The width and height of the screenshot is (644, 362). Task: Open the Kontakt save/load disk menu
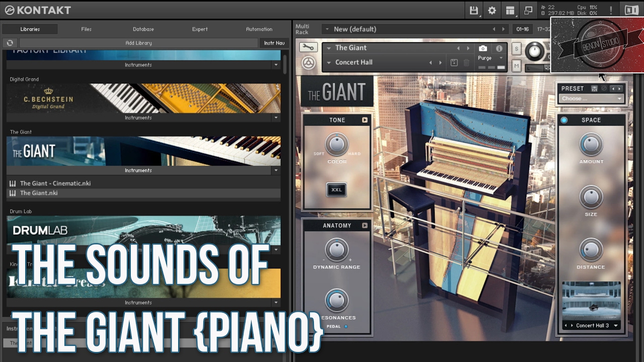tap(473, 10)
